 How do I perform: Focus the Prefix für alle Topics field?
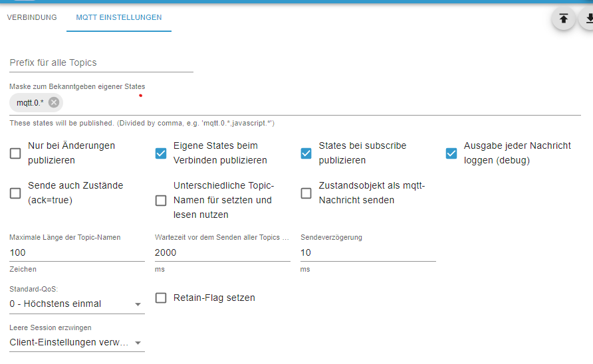[101, 62]
